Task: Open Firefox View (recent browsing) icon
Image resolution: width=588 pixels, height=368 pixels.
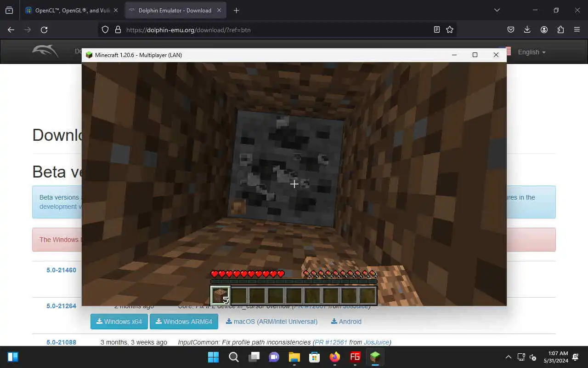Action: coord(9,10)
